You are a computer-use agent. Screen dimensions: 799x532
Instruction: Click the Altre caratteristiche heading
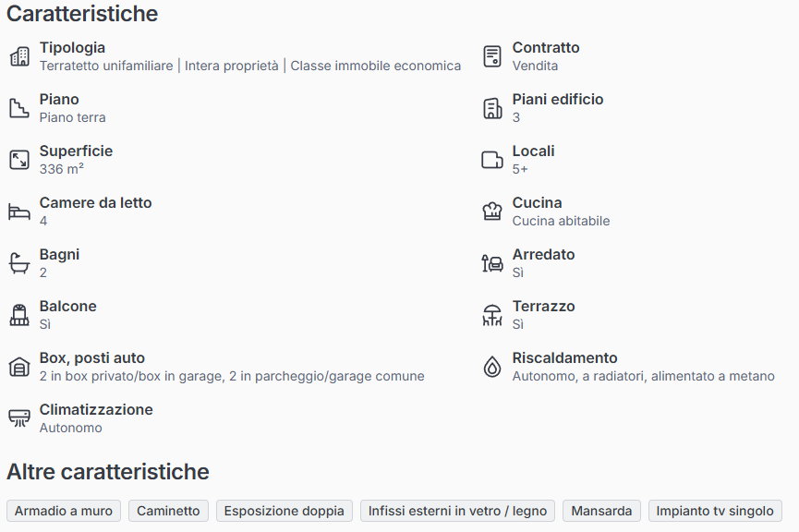pyautogui.click(x=108, y=472)
